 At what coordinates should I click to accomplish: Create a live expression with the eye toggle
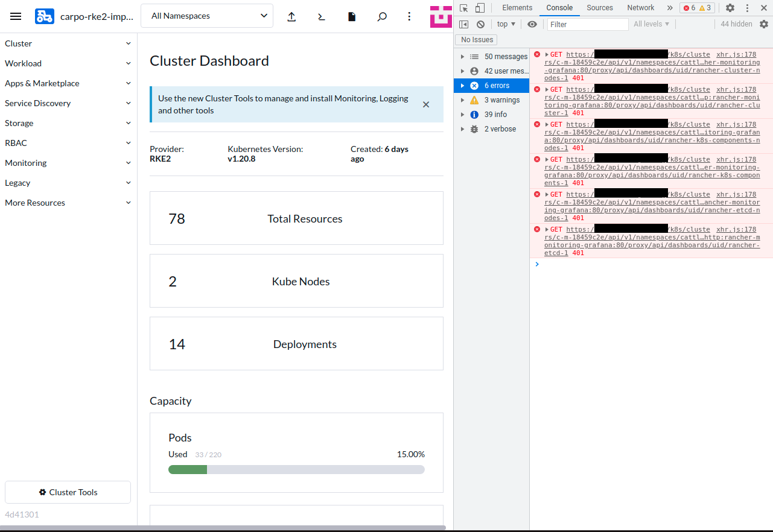point(532,24)
